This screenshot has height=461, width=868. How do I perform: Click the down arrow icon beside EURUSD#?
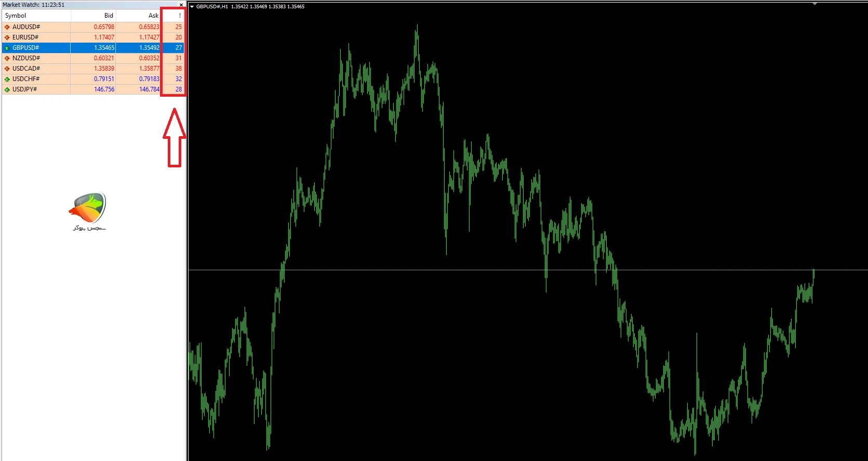tap(7, 37)
